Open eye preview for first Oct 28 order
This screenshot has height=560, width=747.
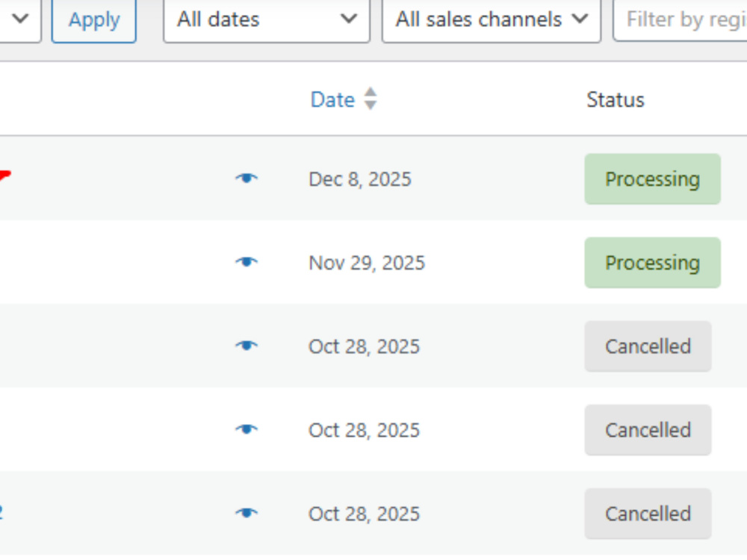click(x=247, y=346)
